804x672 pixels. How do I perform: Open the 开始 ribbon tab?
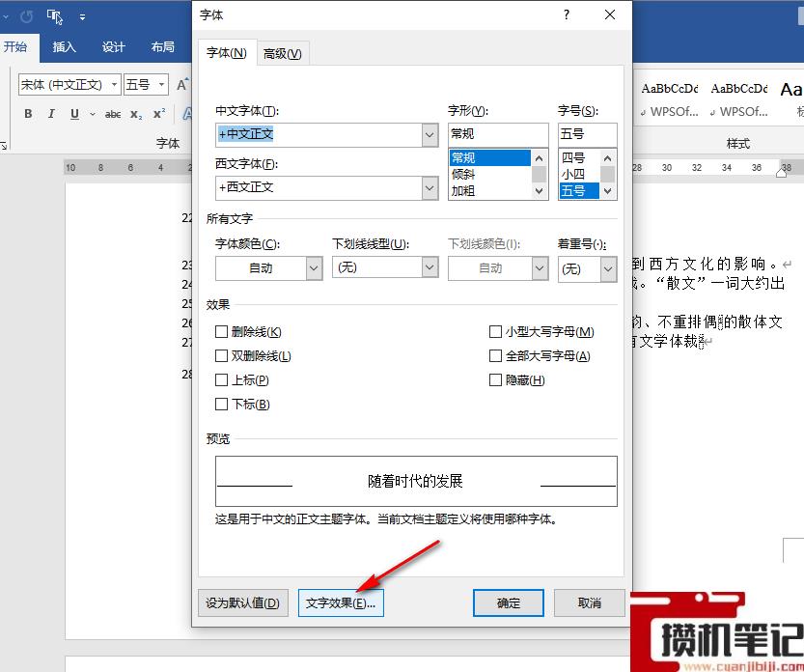click(15, 47)
